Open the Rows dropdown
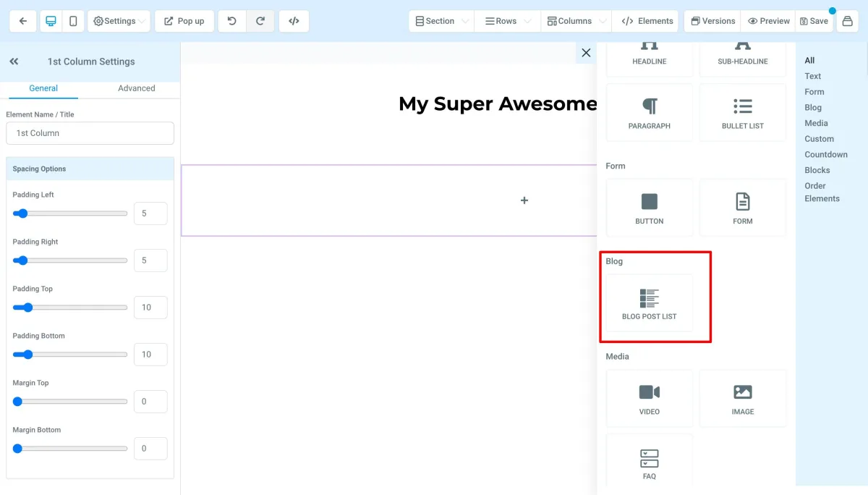The width and height of the screenshot is (868, 495). click(x=508, y=21)
